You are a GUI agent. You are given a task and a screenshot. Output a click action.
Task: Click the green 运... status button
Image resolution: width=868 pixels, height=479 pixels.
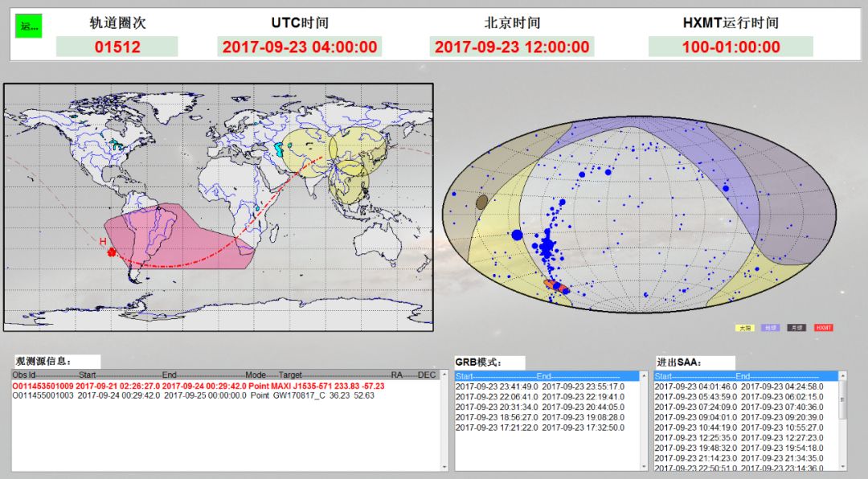click(29, 26)
